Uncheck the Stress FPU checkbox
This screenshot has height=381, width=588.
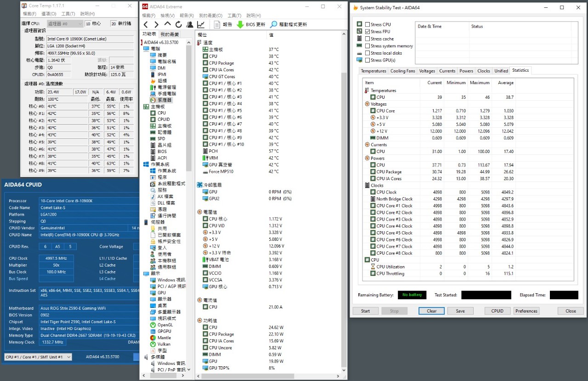tap(367, 31)
